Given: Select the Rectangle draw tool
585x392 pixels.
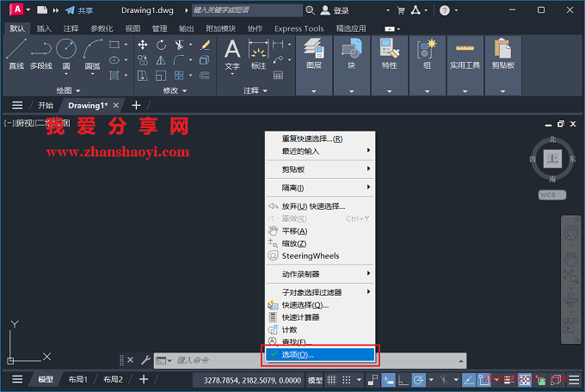Looking at the screenshot, I should click(x=114, y=45).
